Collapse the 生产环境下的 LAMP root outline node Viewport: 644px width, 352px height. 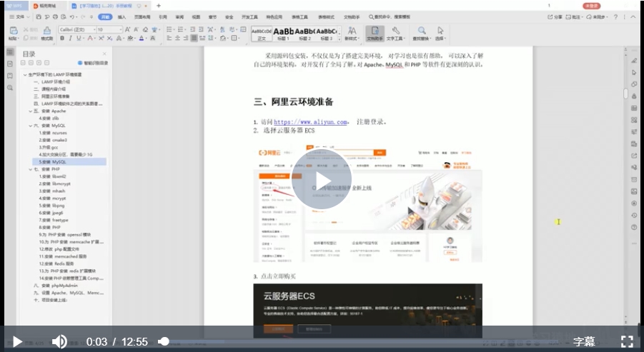click(x=25, y=75)
